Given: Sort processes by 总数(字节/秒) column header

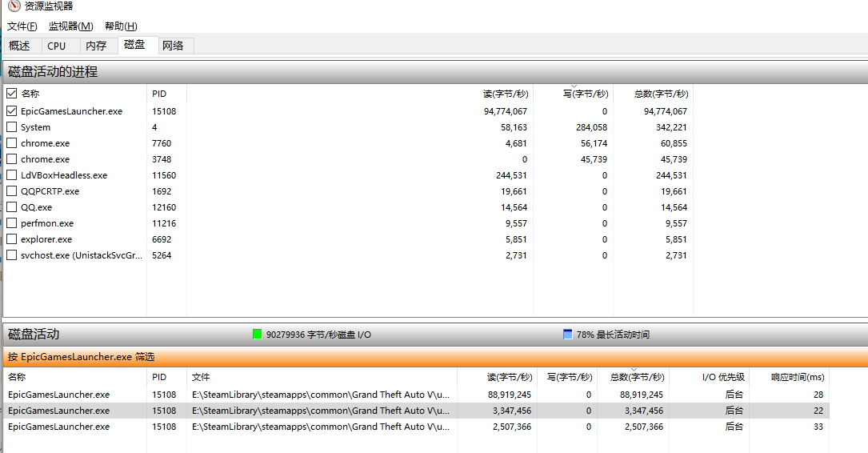Looking at the screenshot, I should [x=653, y=94].
